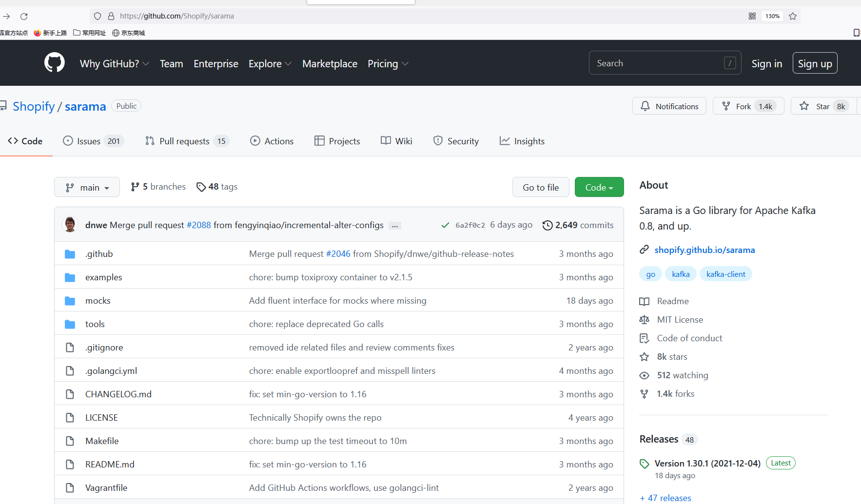Click the folder icon beside examples
This screenshot has width=861, height=504.
[x=70, y=277]
